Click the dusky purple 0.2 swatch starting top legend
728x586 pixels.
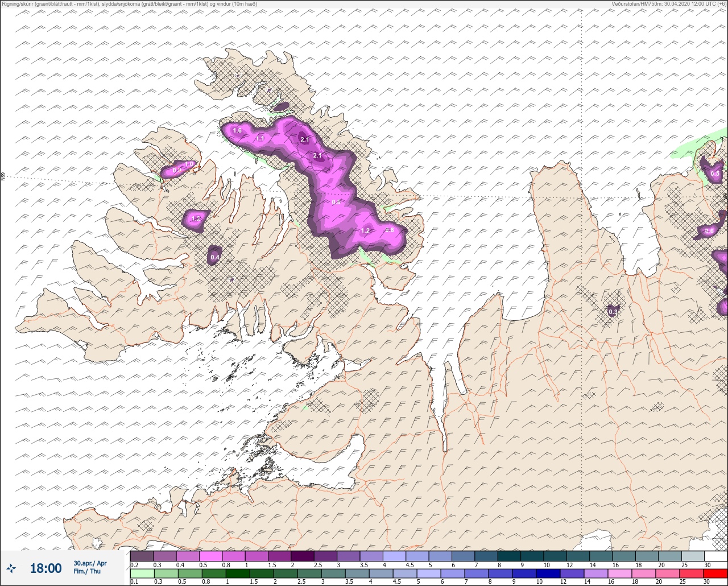(142, 556)
